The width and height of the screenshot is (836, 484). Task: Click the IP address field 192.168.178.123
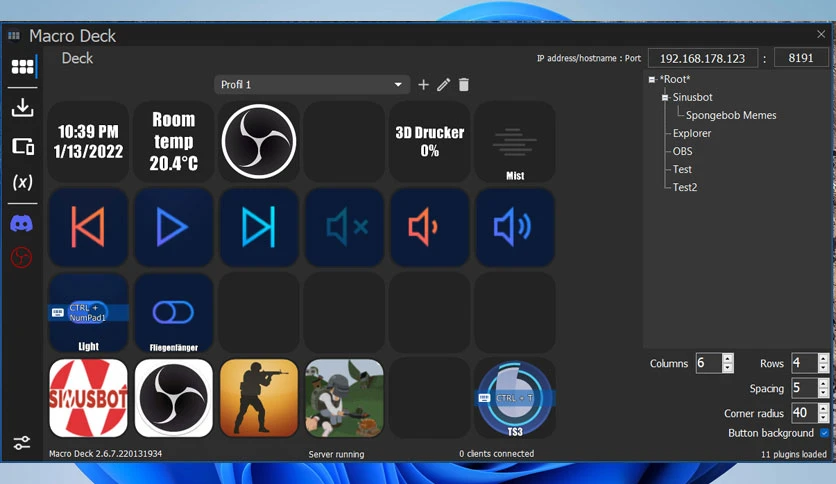(703, 58)
